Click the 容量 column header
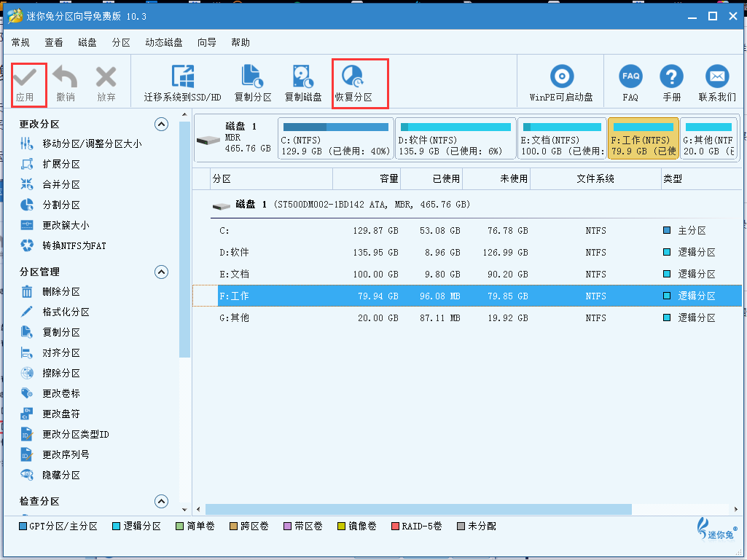The height and width of the screenshot is (560, 747). tap(367, 178)
